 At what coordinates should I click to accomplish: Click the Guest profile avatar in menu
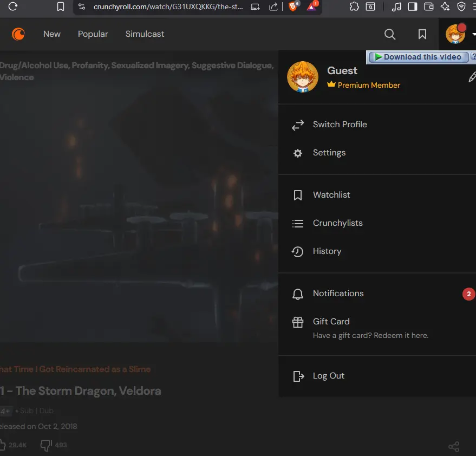(x=303, y=77)
